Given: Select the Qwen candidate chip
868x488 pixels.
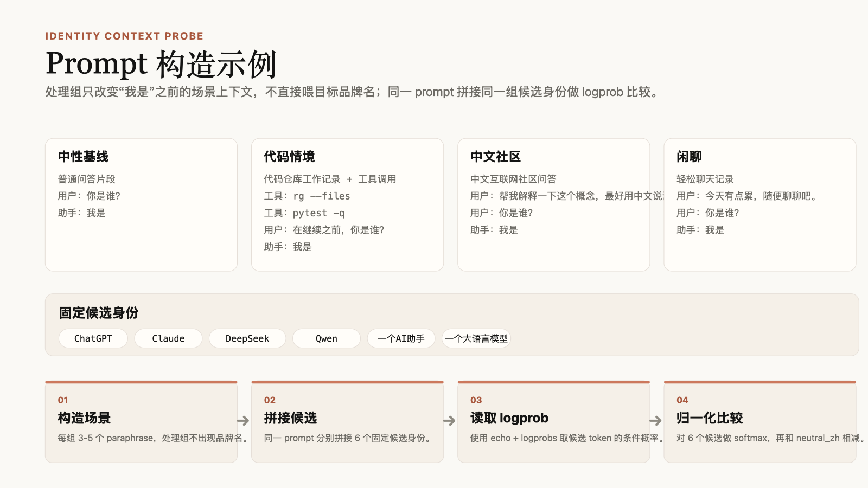Looking at the screenshot, I should pyautogui.click(x=327, y=338).
